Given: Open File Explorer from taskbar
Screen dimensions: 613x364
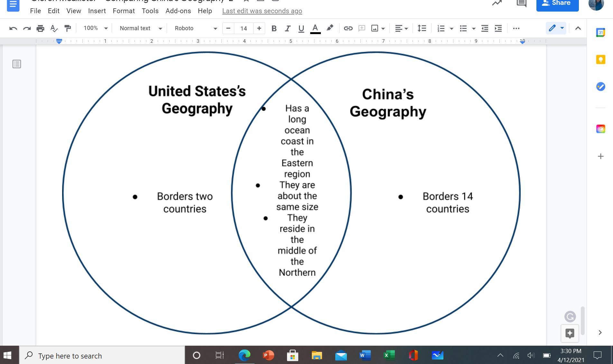Looking at the screenshot, I should coord(317,355).
